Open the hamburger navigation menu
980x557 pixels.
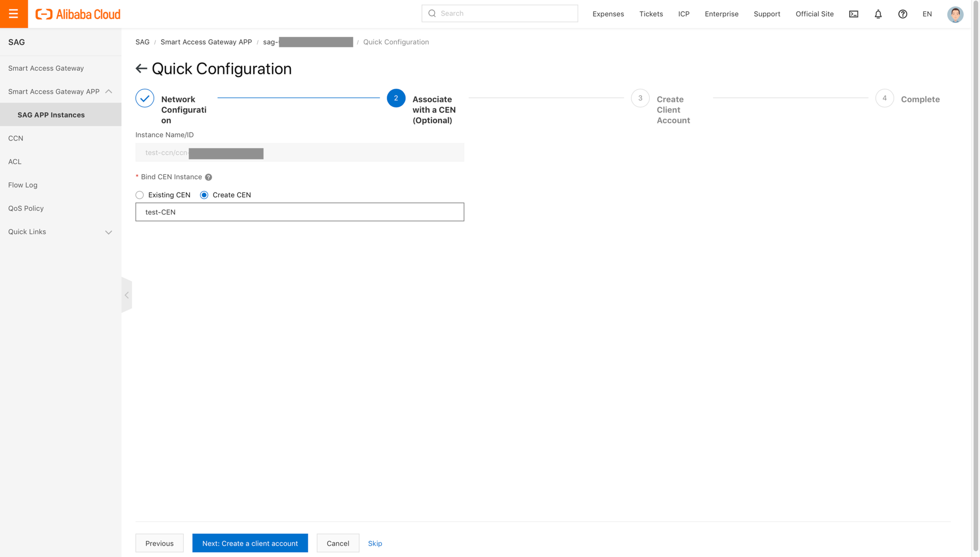14,14
